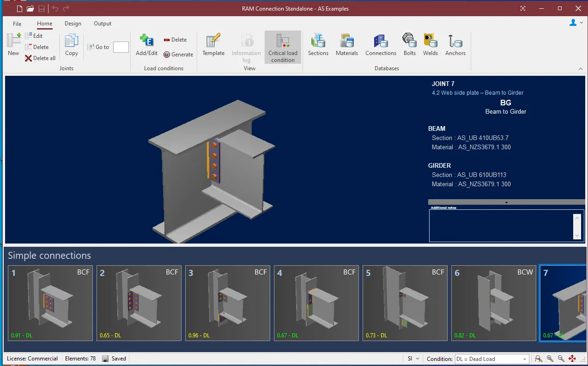Open the Sections database

click(318, 44)
